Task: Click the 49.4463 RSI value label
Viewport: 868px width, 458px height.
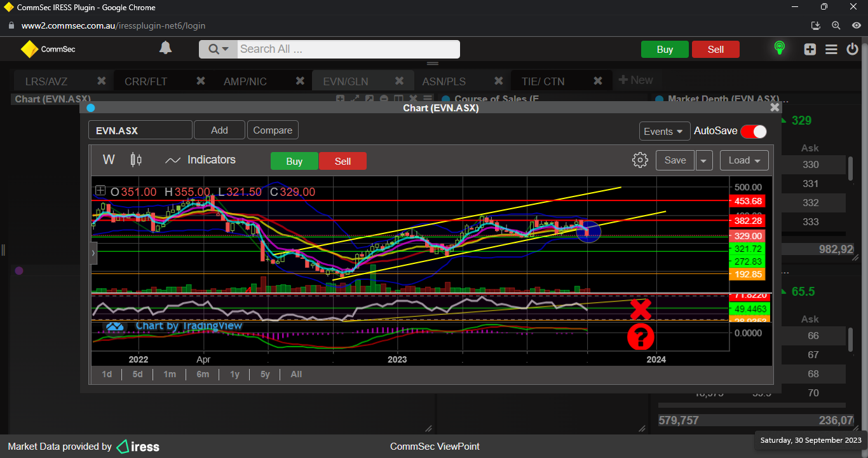Action: pos(750,309)
